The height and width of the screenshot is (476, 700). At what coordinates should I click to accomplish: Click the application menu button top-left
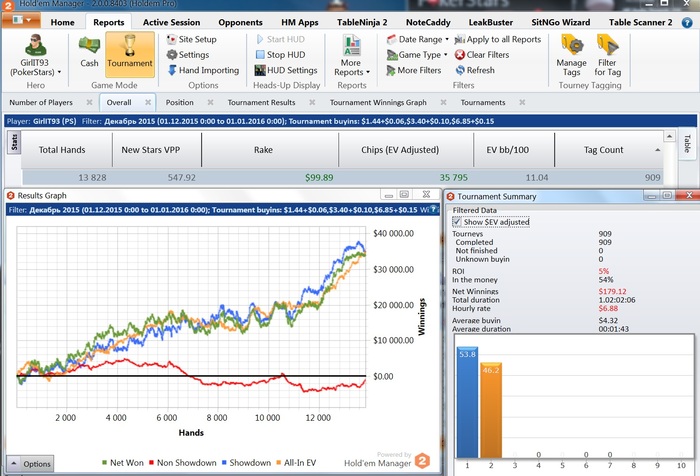coord(21,20)
